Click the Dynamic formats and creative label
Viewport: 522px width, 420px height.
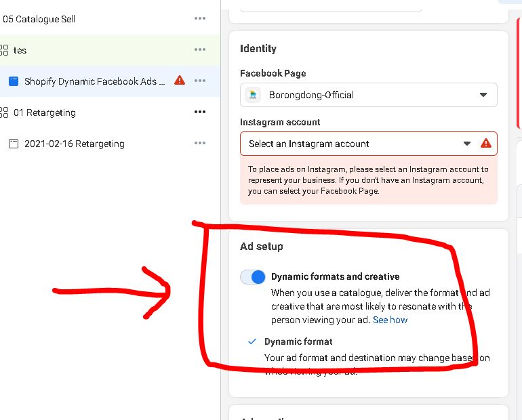(336, 276)
